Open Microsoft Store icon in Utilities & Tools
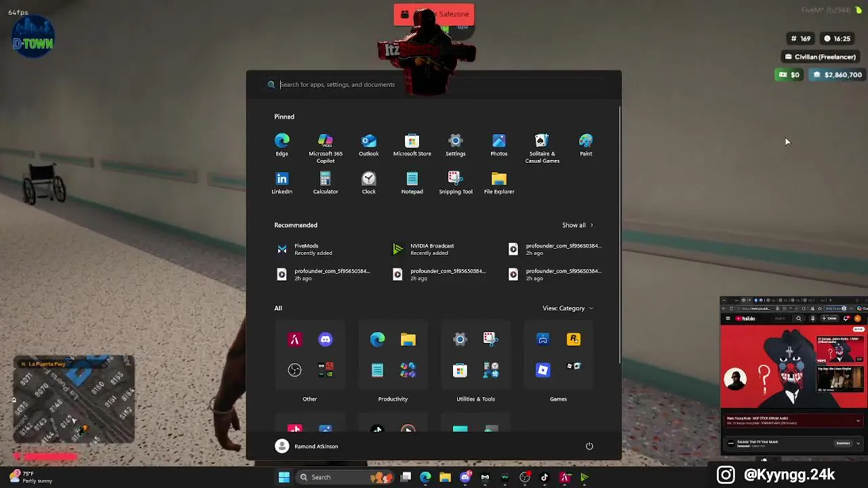 coord(460,369)
